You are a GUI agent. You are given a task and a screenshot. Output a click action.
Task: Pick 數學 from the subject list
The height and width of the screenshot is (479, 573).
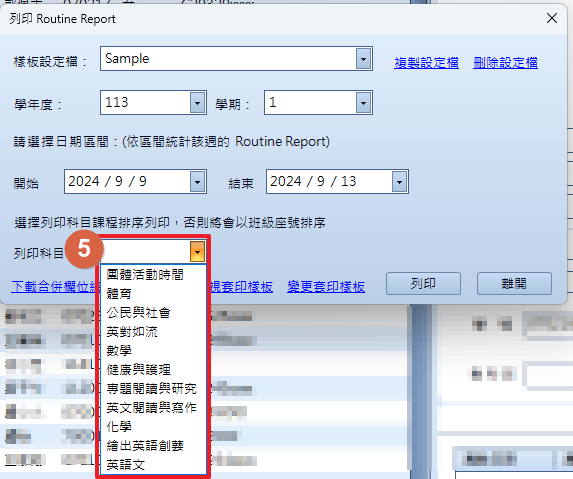point(119,350)
